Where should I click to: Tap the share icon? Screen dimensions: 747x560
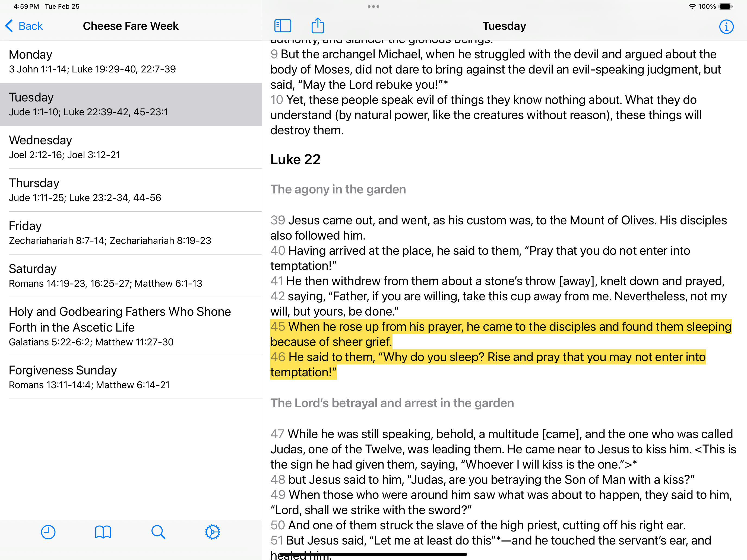coord(317,26)
